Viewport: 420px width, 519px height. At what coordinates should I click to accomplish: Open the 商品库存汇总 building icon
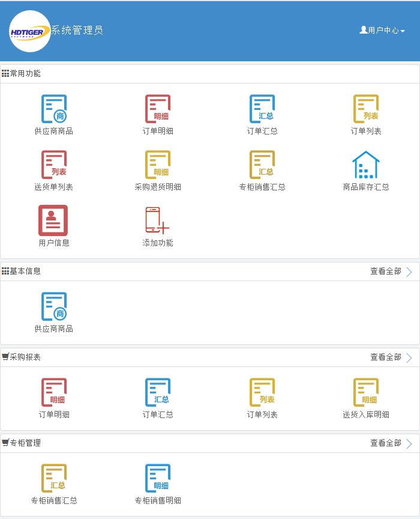click(366, 165)
